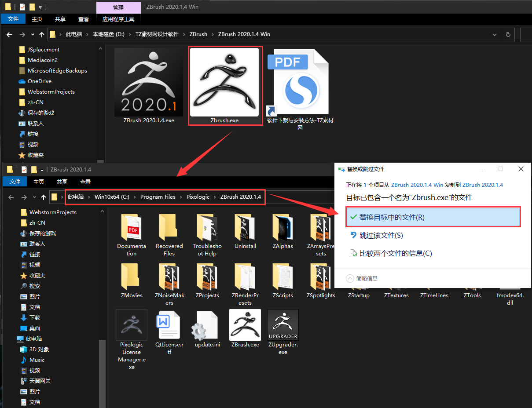Refresh the top window folder view
532x408 pixels.
[x=508, y=34]
